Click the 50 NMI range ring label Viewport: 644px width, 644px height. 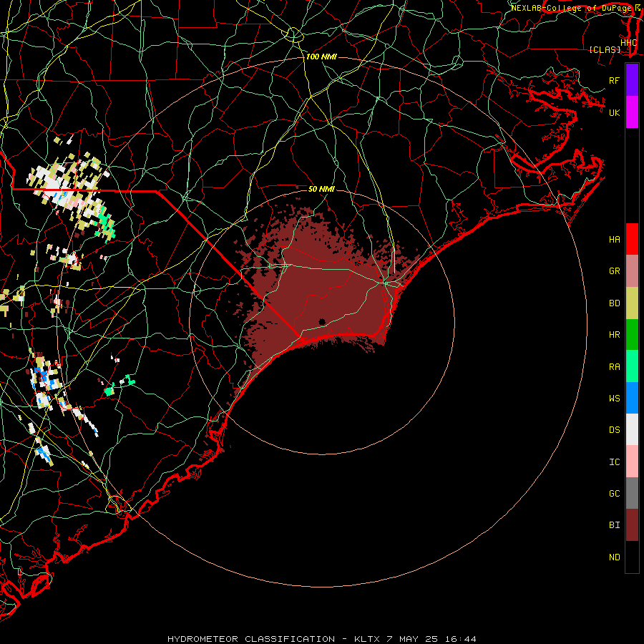point(321,189)
